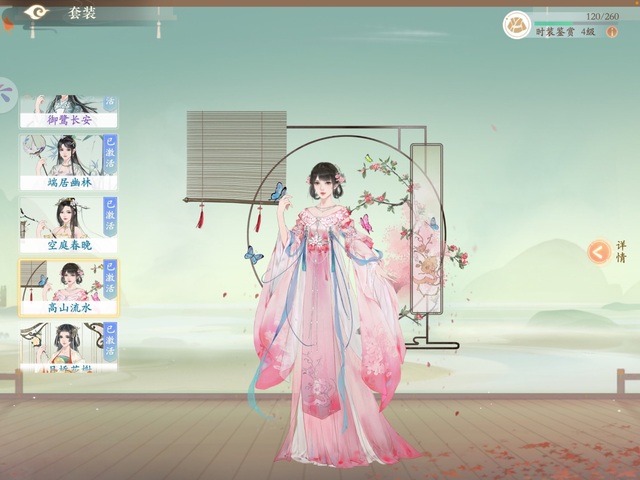640x480 pixels.
Task: Click the 已激活 tag on 高山流水
Action: 110,279
